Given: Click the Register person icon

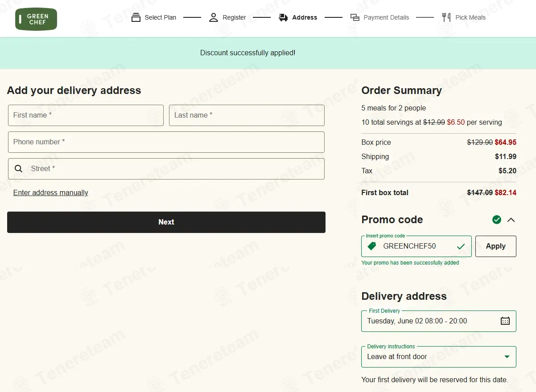Looking at the screenshot, I should click(x=214, y=17).
